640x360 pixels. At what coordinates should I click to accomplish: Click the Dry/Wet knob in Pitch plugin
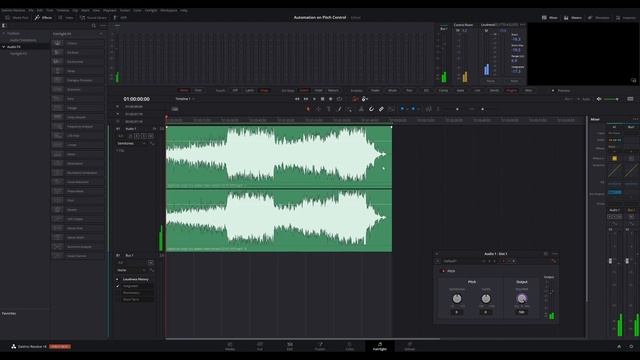522,298
